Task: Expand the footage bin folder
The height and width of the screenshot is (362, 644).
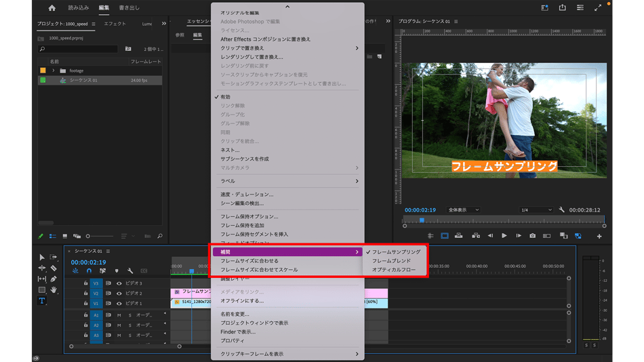Action: (x=53, y=71)
